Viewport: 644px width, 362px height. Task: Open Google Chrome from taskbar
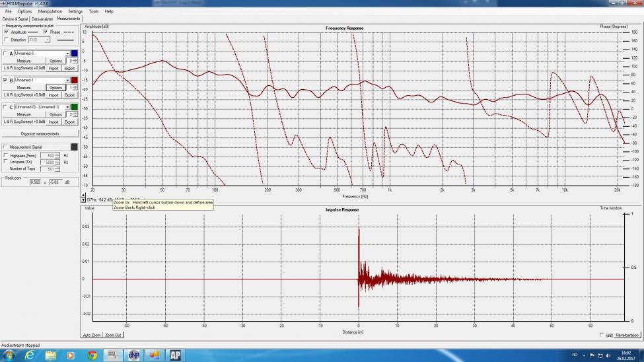[92, 355]
